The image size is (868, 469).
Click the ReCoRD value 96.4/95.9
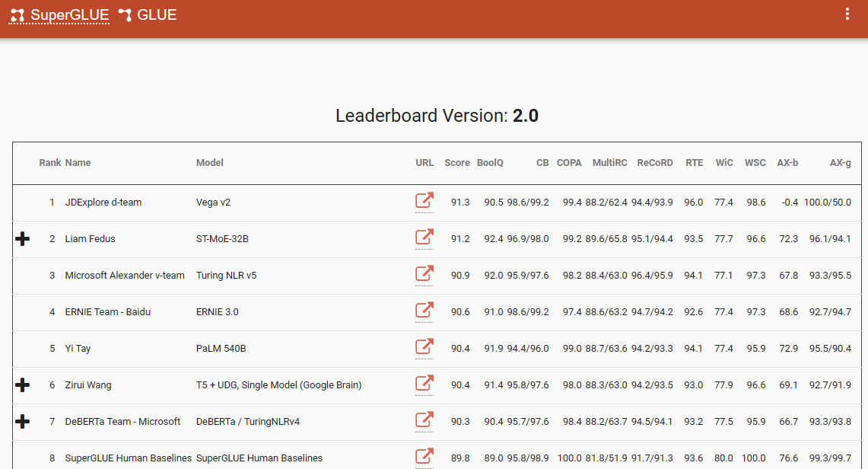(652, 275)
